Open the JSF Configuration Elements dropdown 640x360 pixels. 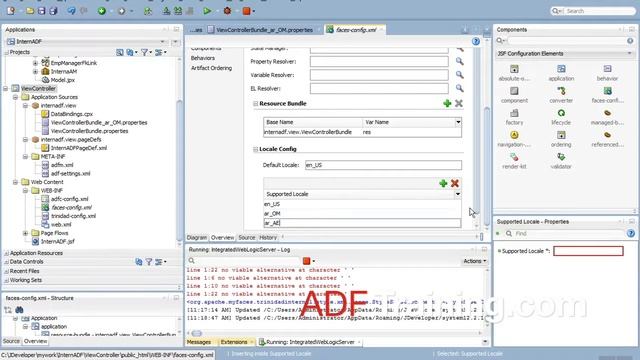pos(629,53)
